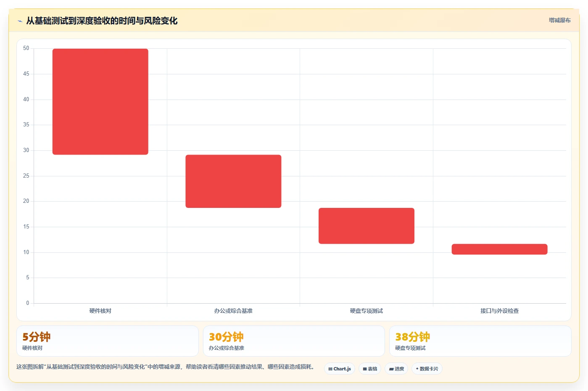
Task: Click the chart title 从基础测试到深度验收的时间与风险变化
Action: pyautogui.click(x=102, y=21)
